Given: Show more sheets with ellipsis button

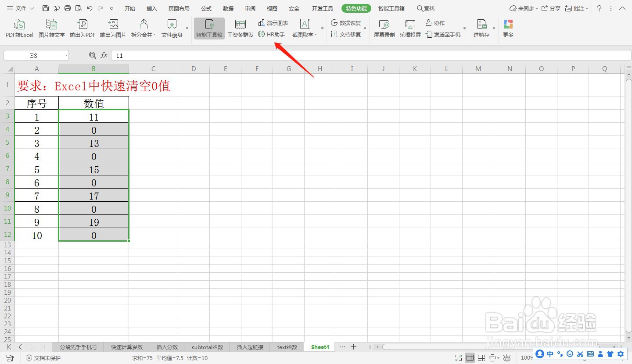Looking at the screenshot, I should 342,347.
